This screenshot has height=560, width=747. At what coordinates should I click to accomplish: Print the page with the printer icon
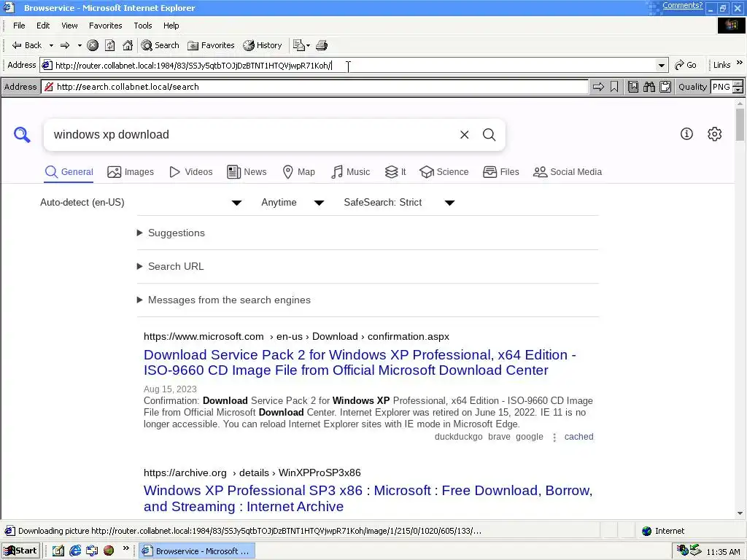322,45
